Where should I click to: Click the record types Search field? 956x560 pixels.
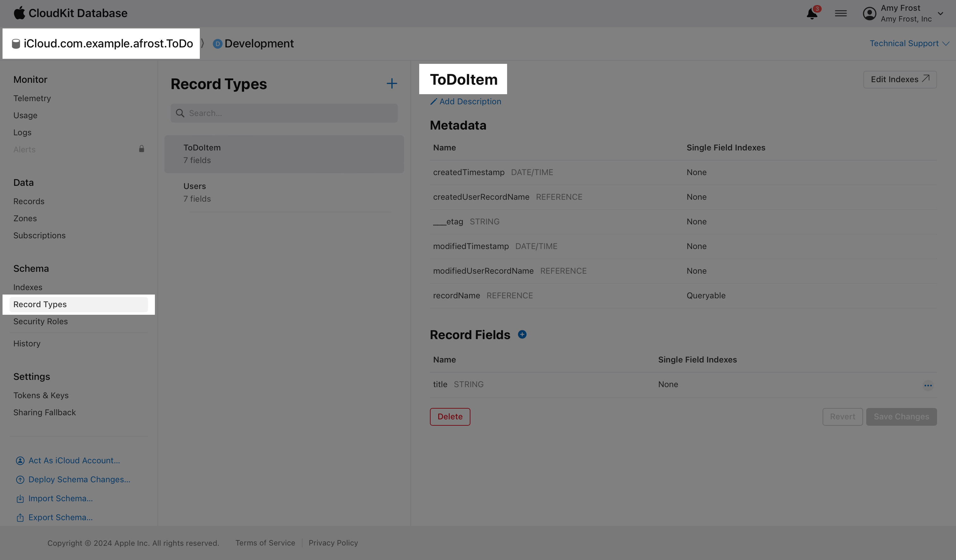284,113
